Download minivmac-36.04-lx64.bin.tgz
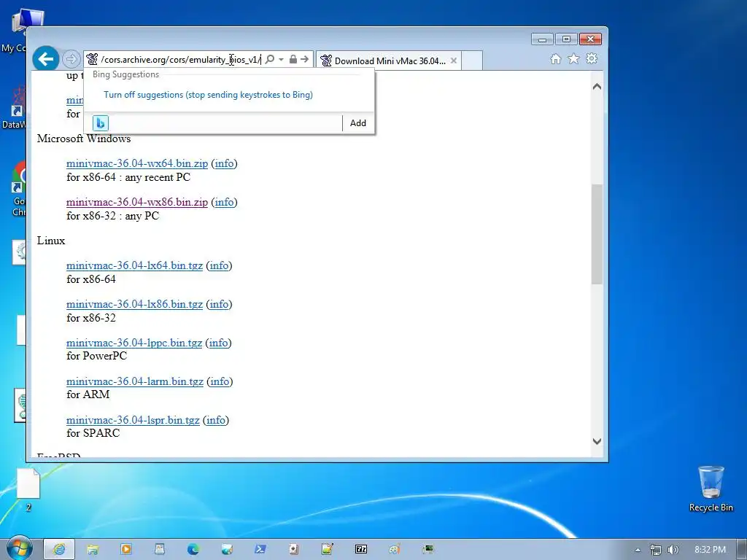 [134, 265]
